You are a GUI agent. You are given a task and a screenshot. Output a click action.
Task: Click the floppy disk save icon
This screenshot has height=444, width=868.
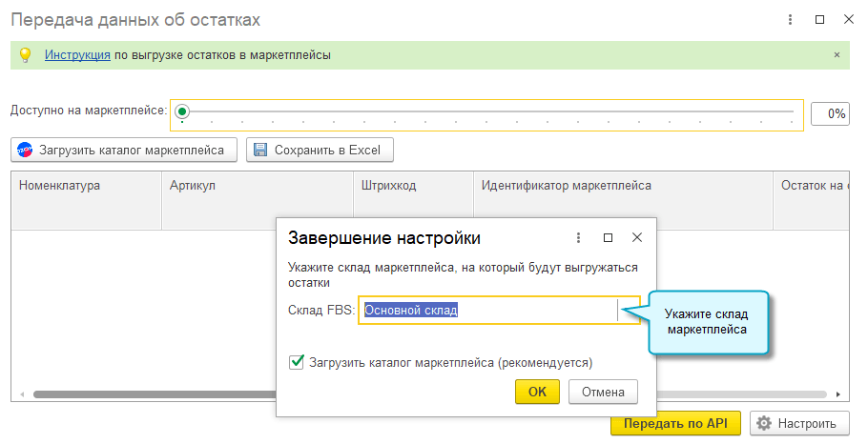260,150
